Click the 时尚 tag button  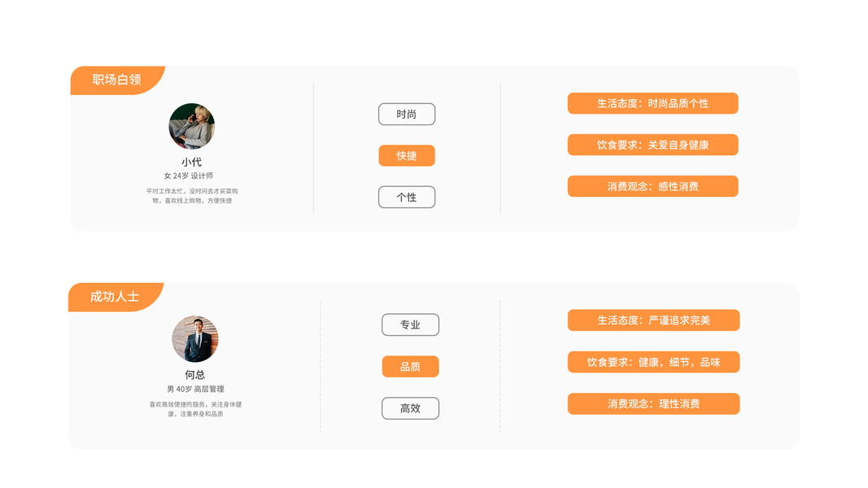(x=407, y=115)
